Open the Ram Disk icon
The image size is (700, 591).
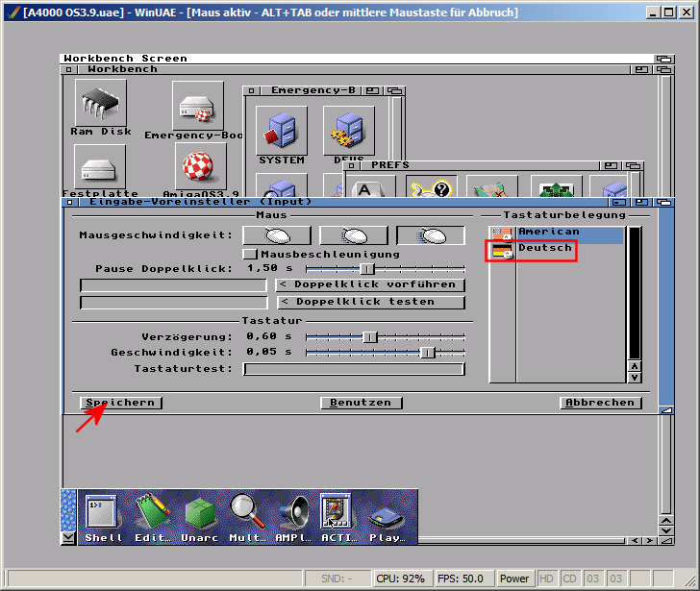pyautogui.click(x=100, y=104)
